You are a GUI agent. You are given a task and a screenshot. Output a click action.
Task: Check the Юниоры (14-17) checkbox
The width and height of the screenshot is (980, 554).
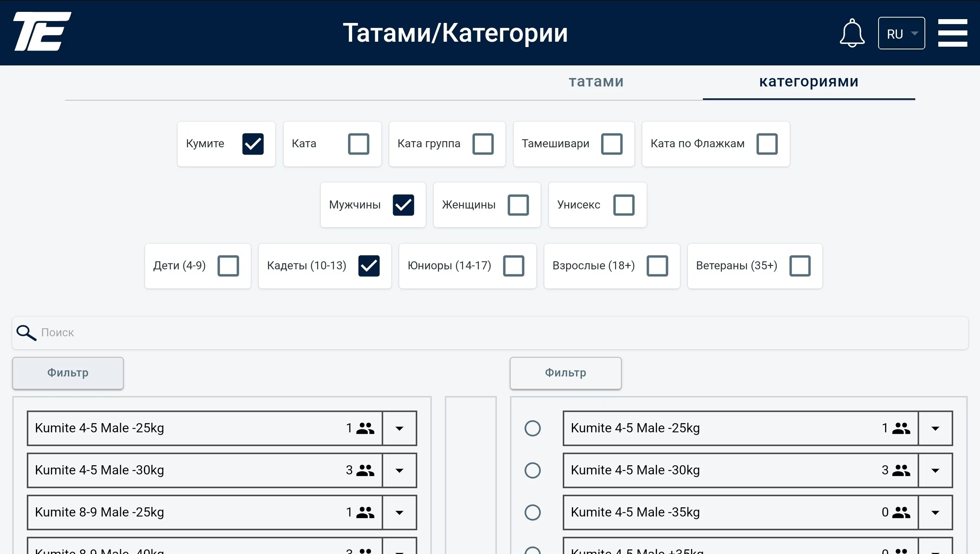tap(514, 266)
